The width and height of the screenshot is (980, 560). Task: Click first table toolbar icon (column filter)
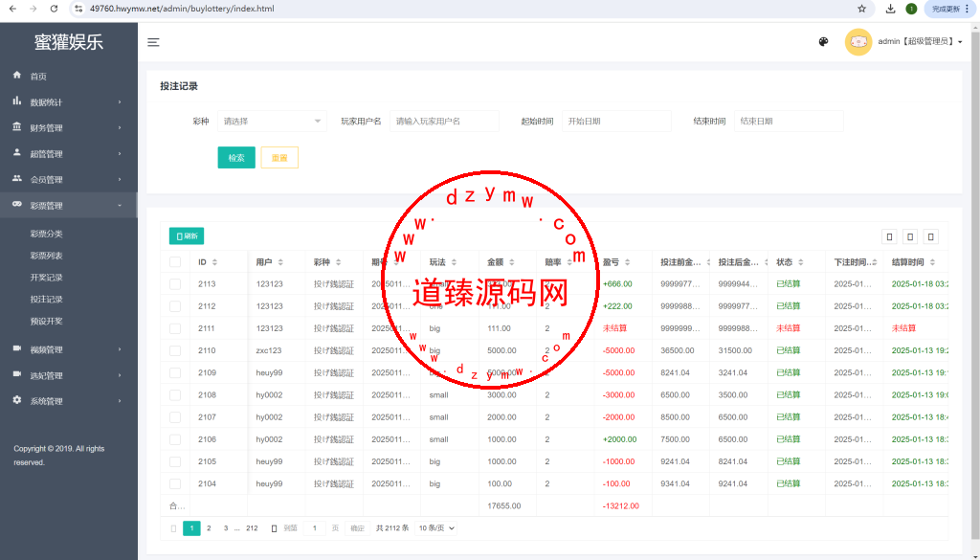click(x=889, y=236)
